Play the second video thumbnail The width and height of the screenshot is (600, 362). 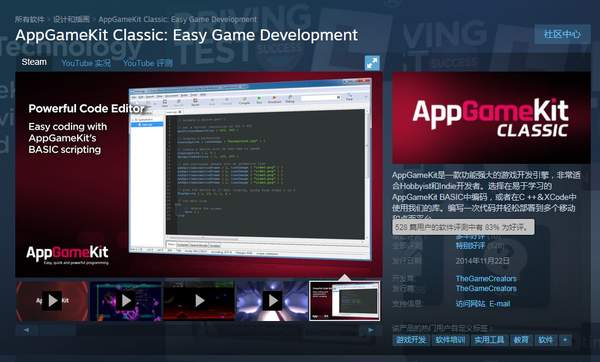(x=126, y=301)
